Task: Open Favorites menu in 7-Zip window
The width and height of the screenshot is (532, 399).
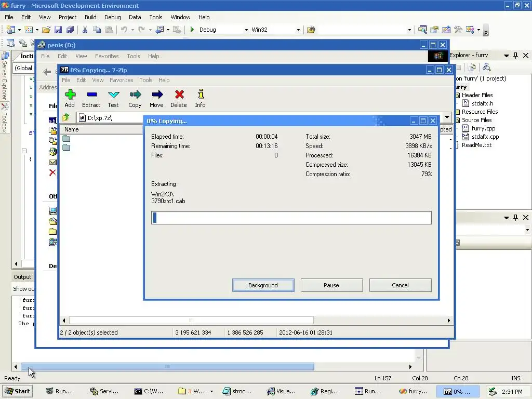Action: tap(121, 80)
